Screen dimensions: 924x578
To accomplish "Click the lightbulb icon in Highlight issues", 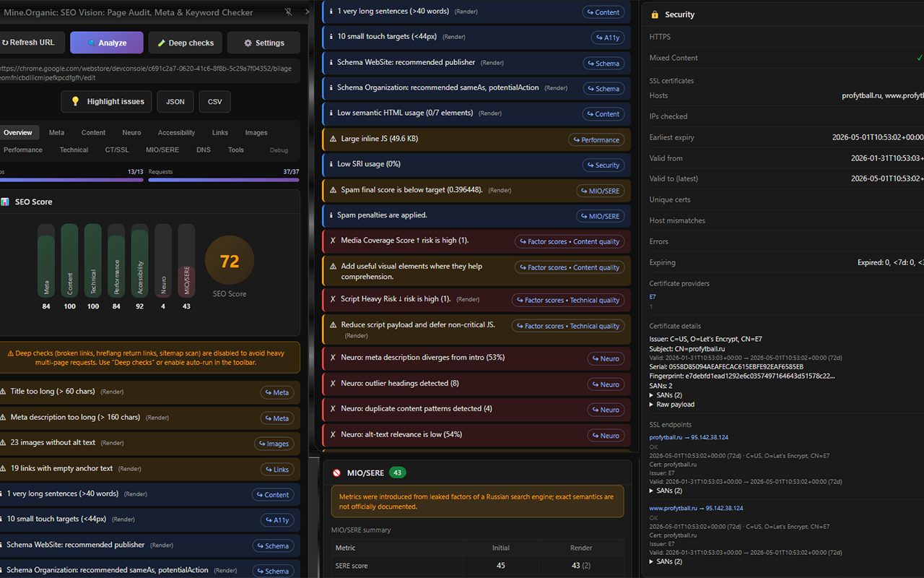I will click(x=76, y=102).
